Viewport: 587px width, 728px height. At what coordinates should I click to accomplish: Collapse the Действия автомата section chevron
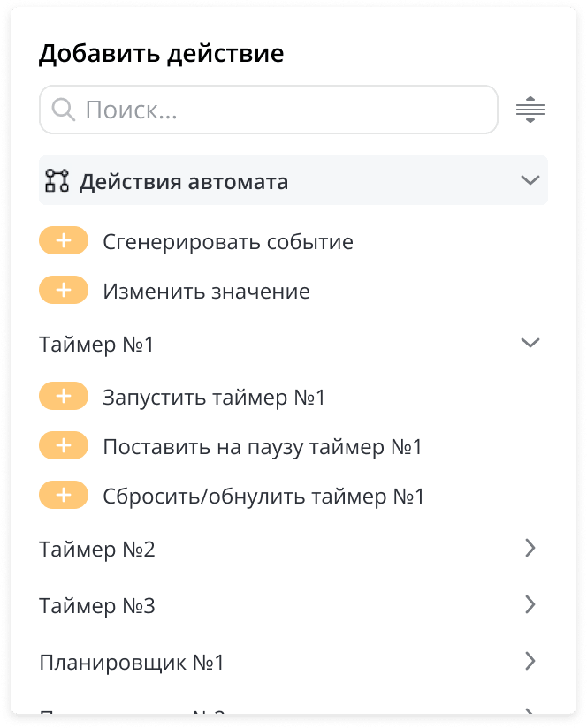[530, 180]
